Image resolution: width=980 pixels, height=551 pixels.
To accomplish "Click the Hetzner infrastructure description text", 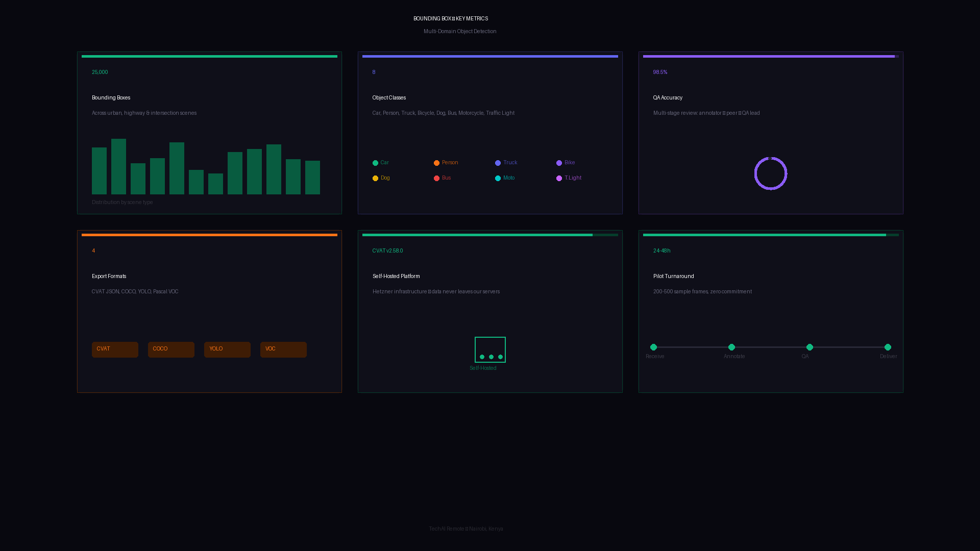I will click(x=436, y=292).
